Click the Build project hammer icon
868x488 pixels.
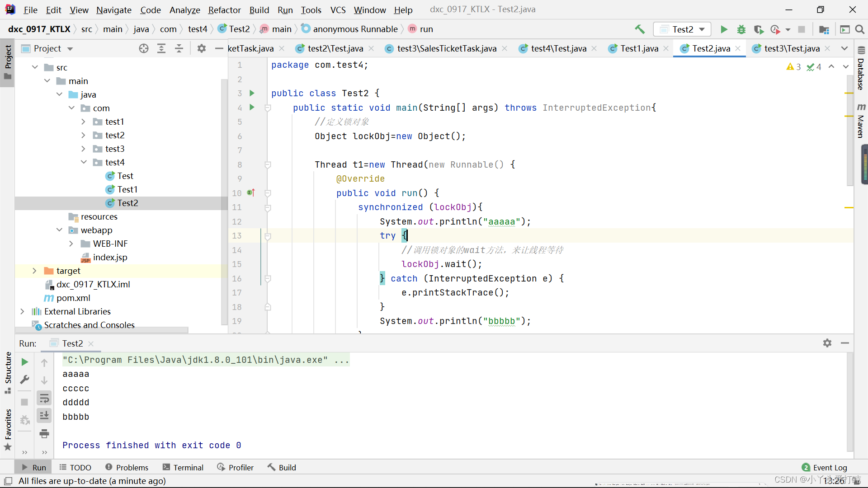pyautogui.click(x=640, y=29)
